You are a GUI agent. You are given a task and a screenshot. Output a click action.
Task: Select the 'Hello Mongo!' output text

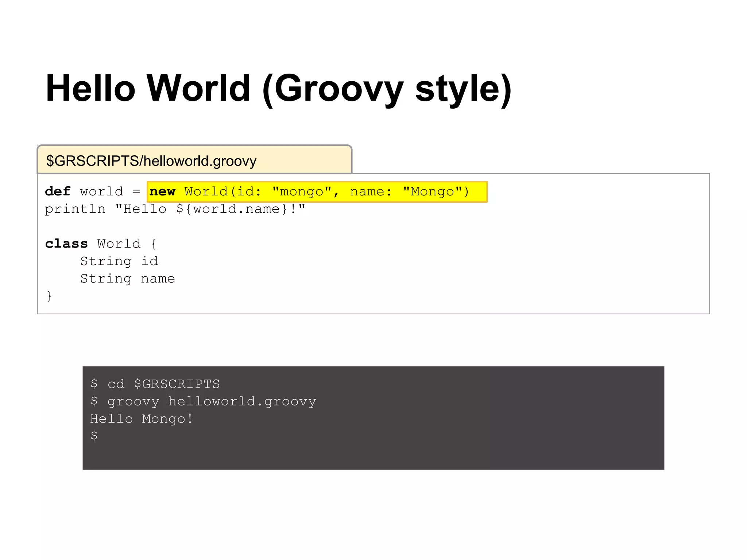point(142,419)
